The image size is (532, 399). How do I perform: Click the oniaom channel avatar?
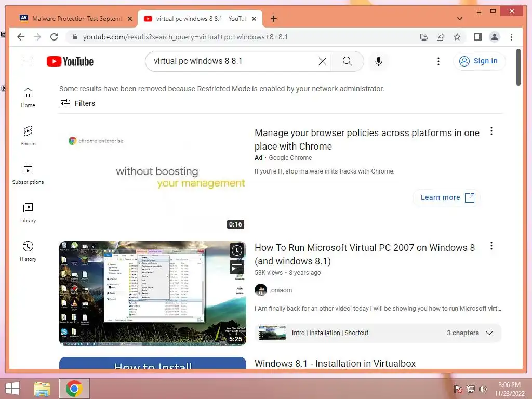coord(261,290)
